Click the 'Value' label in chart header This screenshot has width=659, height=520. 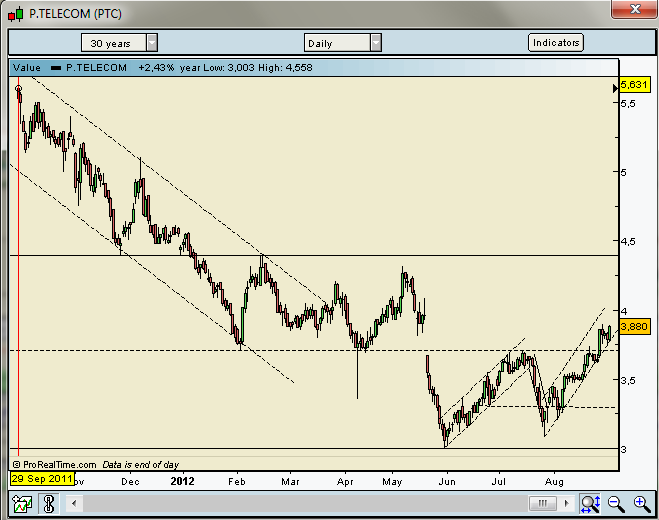27,68
